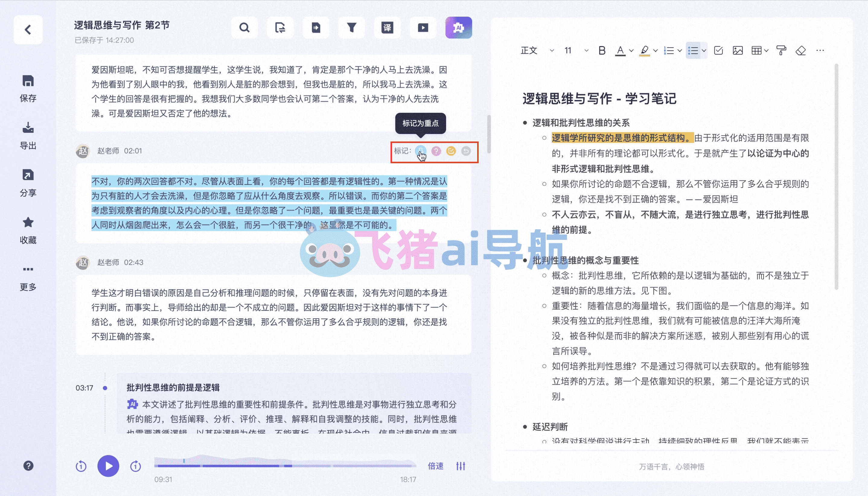
Task: Insert an image into the note
Action: (738, 51)
